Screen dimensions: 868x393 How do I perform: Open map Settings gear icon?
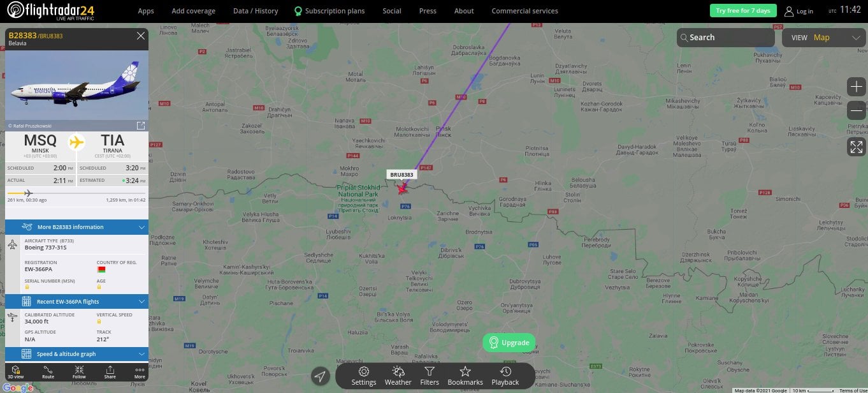click(364, 371)
